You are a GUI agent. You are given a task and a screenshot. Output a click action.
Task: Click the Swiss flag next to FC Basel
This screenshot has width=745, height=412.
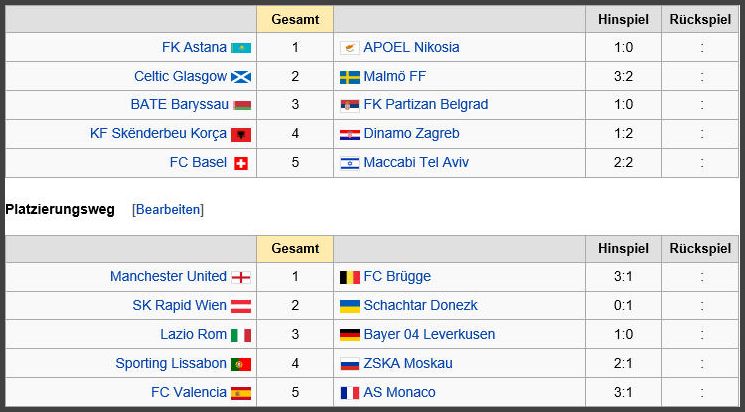pyautogui.click(x=241, y=163)
